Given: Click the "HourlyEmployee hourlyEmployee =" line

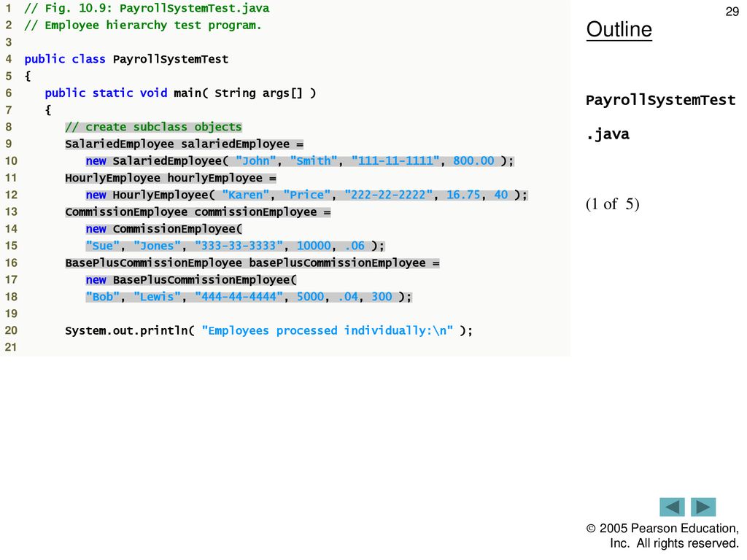Looking at the screenshot, I should point(171,178).
